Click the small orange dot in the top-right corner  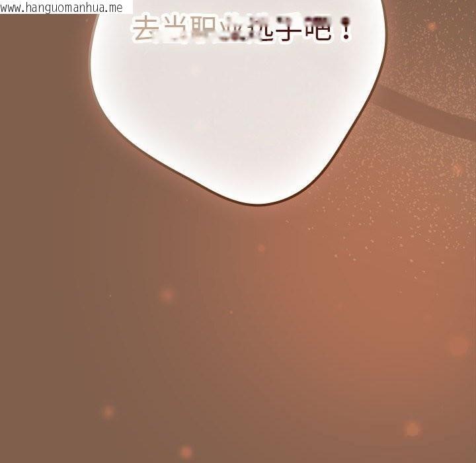(432, 26)
